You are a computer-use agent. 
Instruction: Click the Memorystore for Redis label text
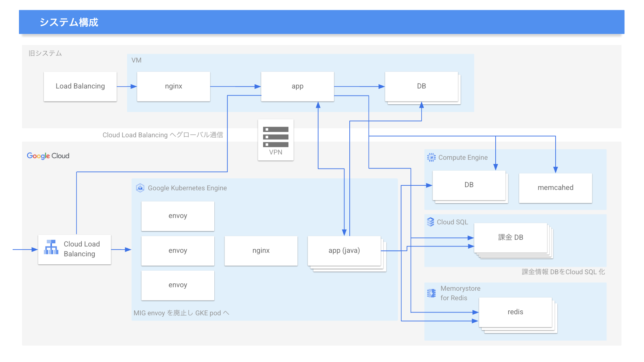pos(461,293)
